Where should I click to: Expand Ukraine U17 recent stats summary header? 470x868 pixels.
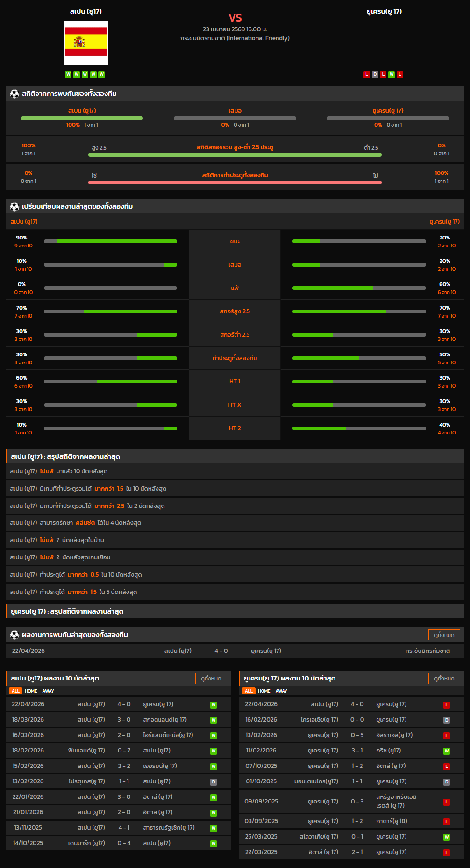(235, 612)
